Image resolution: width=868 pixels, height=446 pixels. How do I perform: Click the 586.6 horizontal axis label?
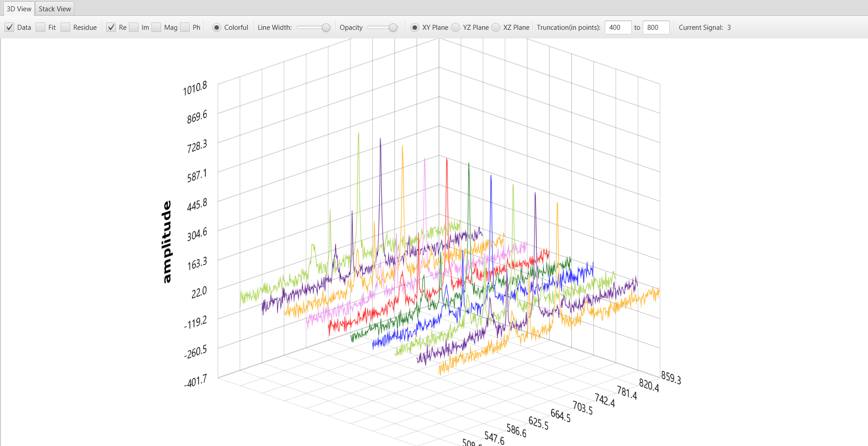(x=517, y=431)
